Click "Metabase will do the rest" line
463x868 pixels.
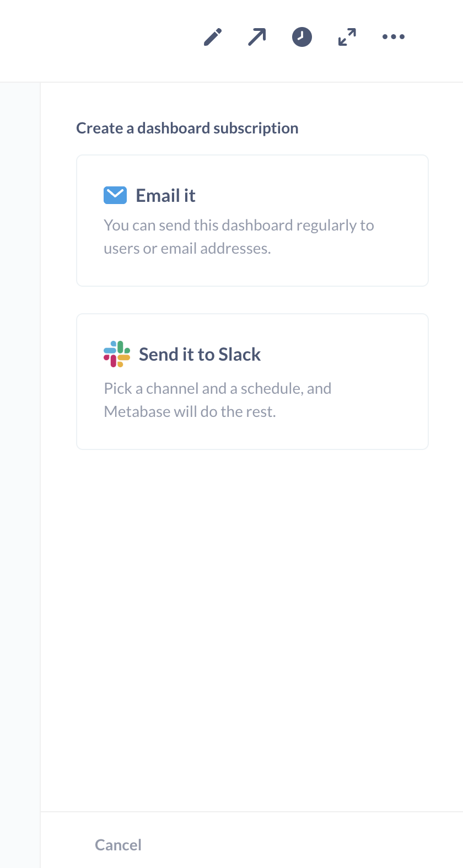coord(190,412)
